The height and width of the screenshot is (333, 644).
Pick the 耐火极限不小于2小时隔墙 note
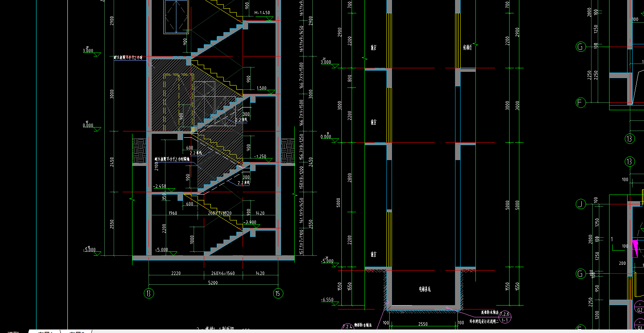point(172,159)
